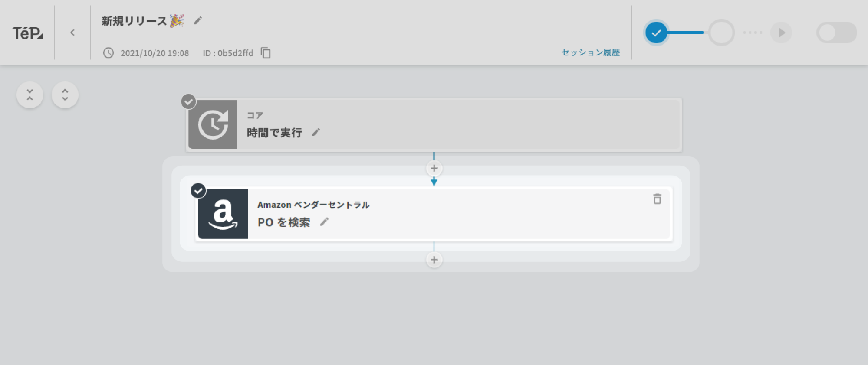Toggle the workflow on/off switch
Image resolution: width=868 pixels, height=365 pixels.
click(837, 33)
